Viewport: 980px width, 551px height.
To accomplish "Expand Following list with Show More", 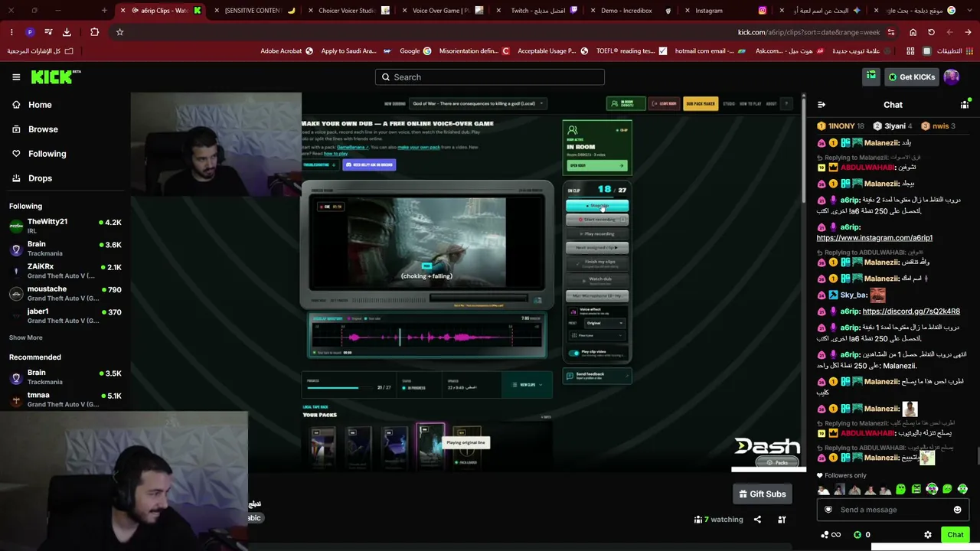I will pyautogui.click(x=26, y=337).
